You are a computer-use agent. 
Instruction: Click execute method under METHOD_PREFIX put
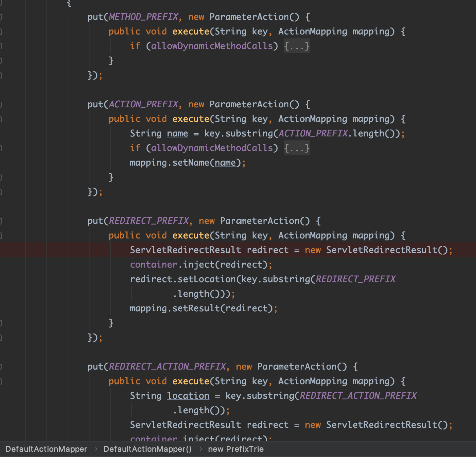pos(191,31)
